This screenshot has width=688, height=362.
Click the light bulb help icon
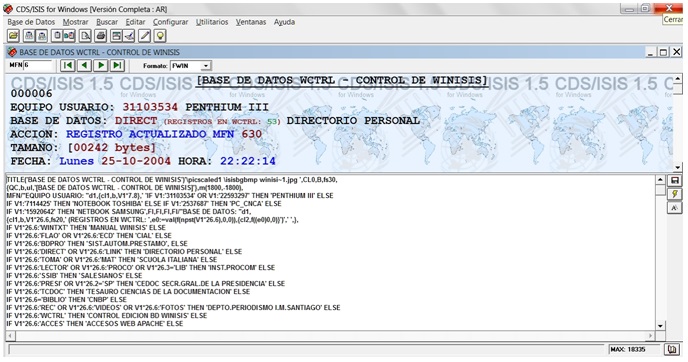(x=160, y=36)
